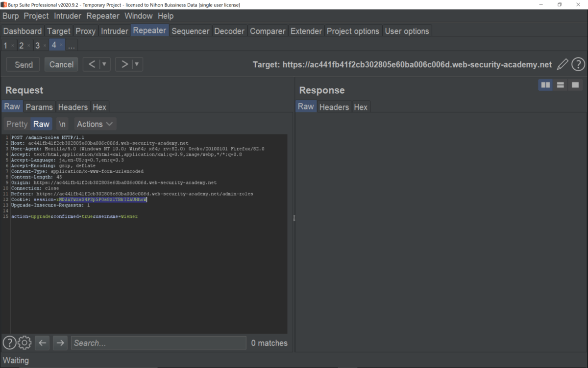
Task: Cancel the request
Action: (61, 64)
